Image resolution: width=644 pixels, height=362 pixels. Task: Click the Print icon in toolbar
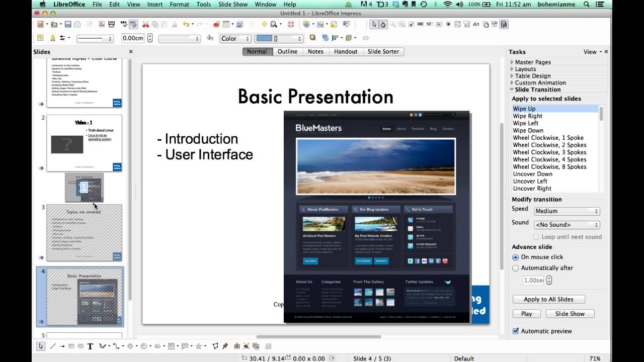111,24
